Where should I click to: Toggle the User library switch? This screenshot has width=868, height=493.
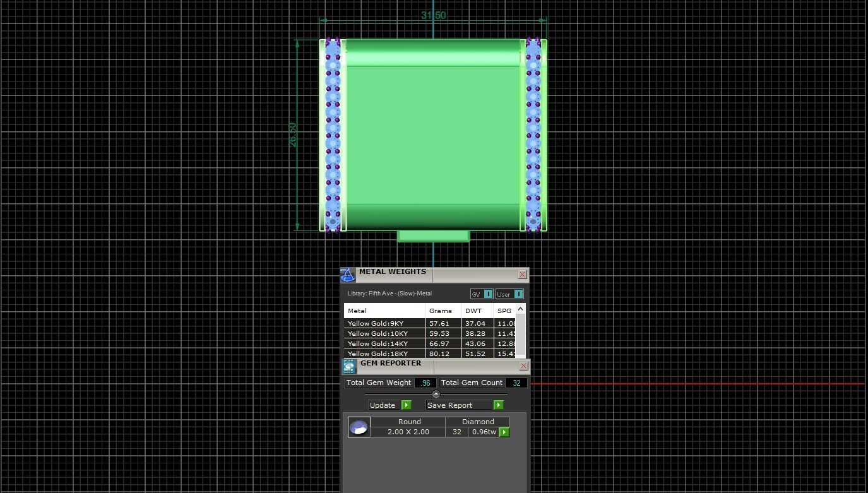509,294
